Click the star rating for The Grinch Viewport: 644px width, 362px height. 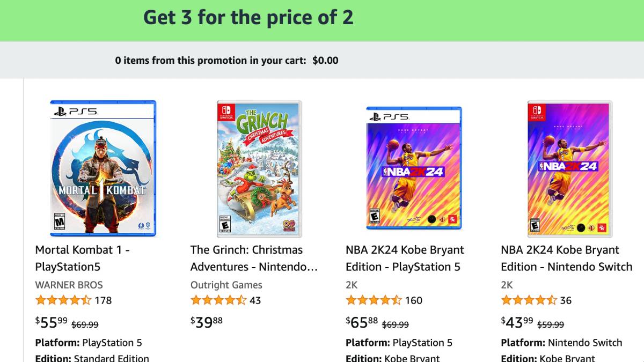[x=218, y=300]
